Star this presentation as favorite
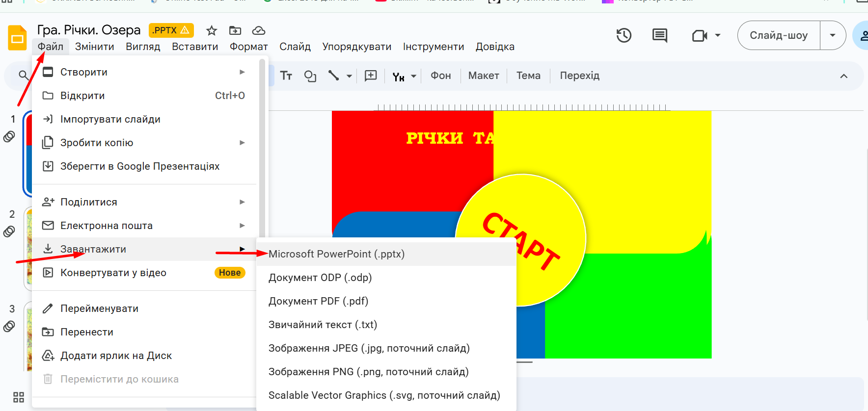The width and height of the screenshot is (868, 411). (x=212, y=30)
